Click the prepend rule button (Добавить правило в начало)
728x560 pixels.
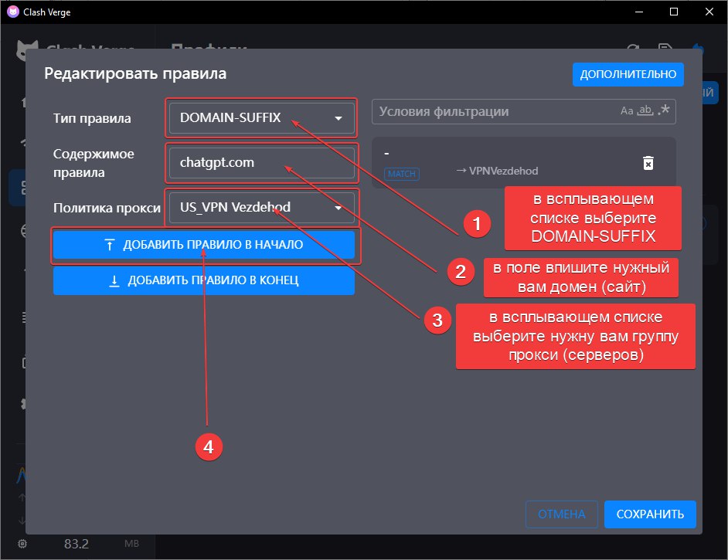pos(204,245)
